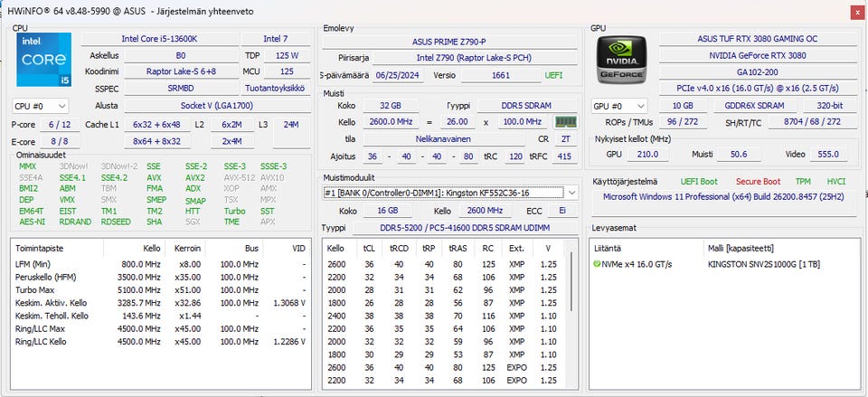Click the Secure Boot status label
The image size is (868, 397).
[x=759, y=181]
